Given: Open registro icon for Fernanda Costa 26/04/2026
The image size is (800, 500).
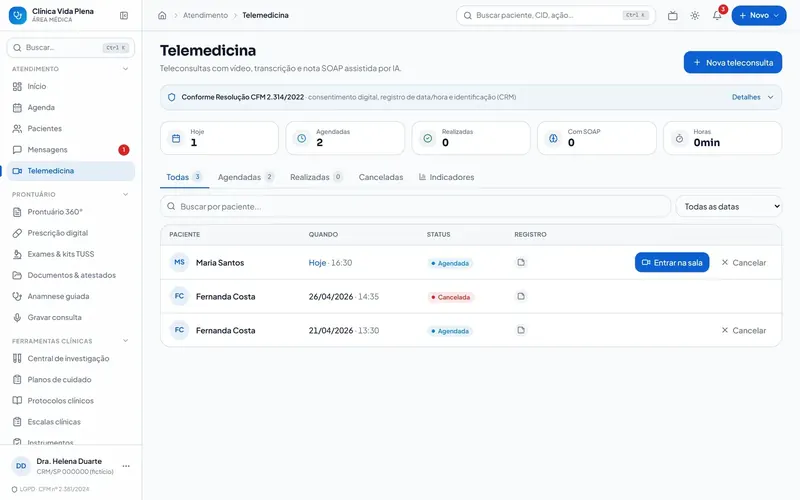Looking at the screenshot, I should point(521,296).
